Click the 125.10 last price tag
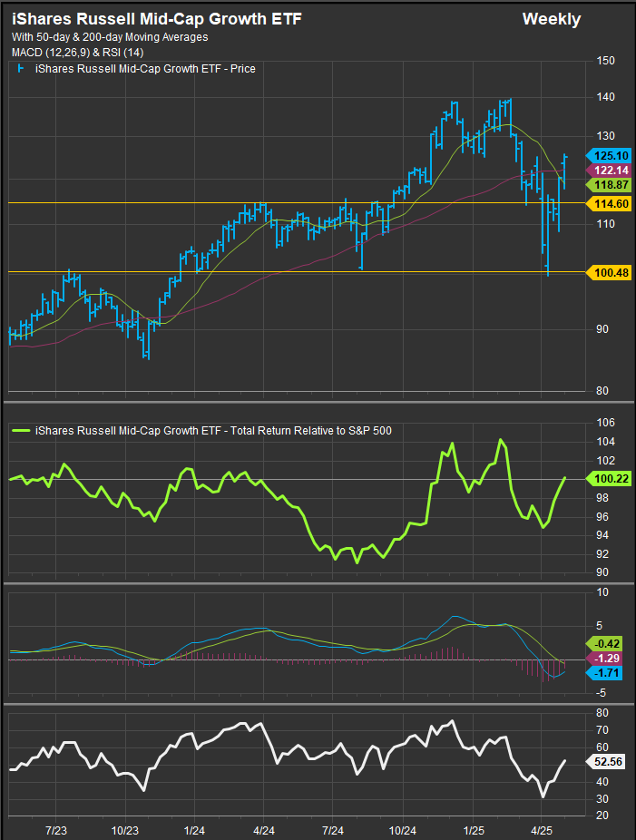 610,156
